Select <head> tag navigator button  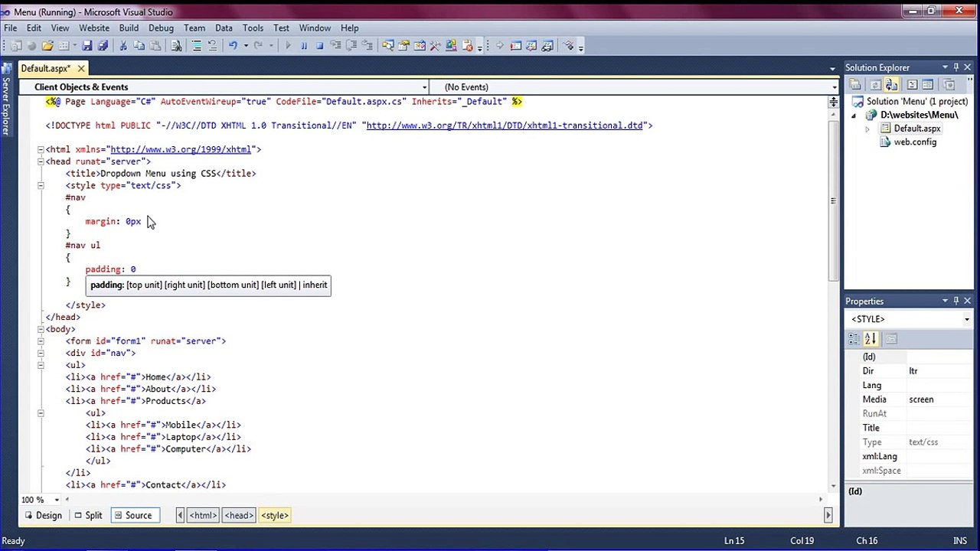[x=239, y=515]
